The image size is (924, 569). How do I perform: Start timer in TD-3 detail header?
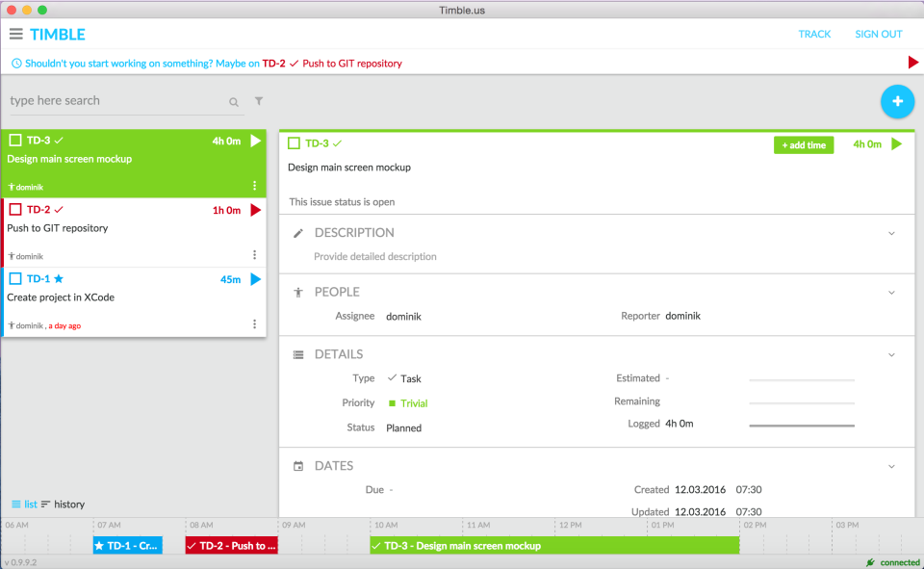(896, 143)
